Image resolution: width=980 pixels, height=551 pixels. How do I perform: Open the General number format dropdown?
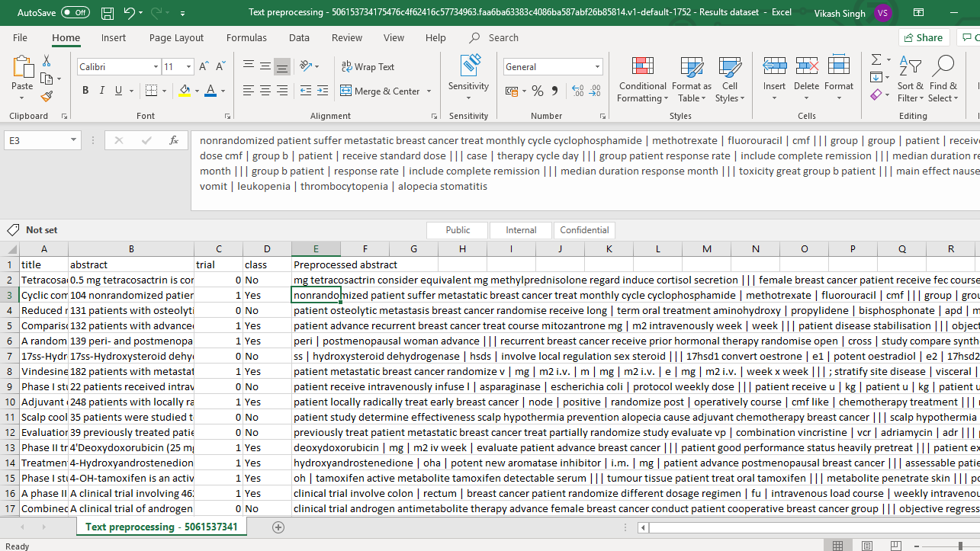597,67
